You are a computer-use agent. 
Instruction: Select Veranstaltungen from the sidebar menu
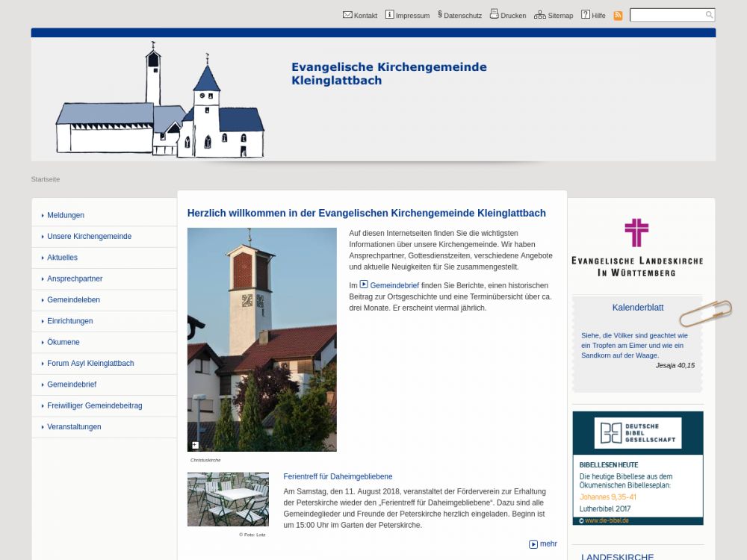click(74, 427)
